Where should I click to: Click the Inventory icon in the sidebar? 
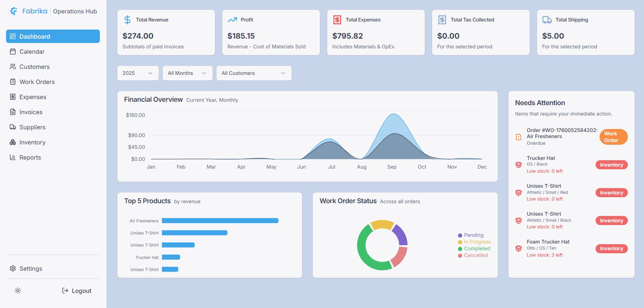coord(13,142)
